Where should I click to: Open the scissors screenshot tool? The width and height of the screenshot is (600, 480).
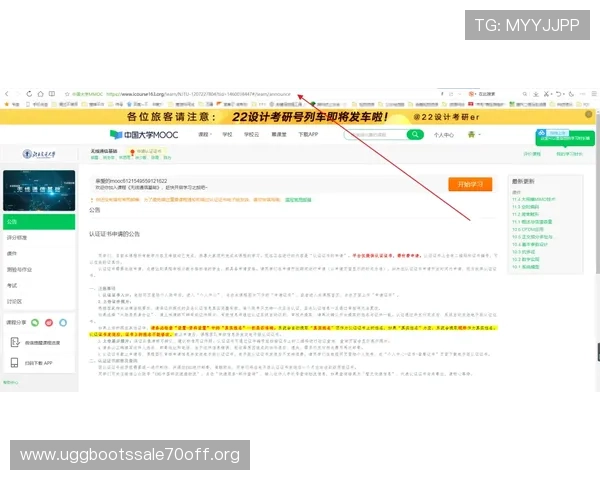tap(546, 94)
